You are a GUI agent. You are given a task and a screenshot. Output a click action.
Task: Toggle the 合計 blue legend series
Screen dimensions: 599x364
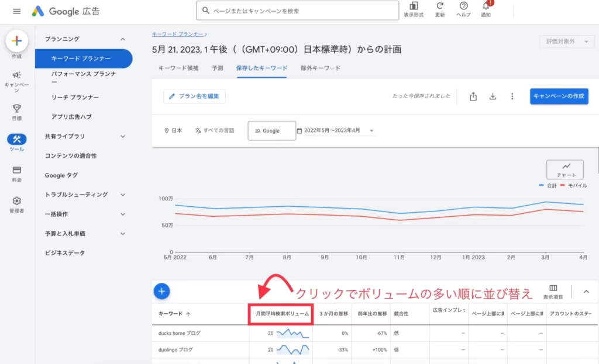pyautogui.click(x=548, y=185)
